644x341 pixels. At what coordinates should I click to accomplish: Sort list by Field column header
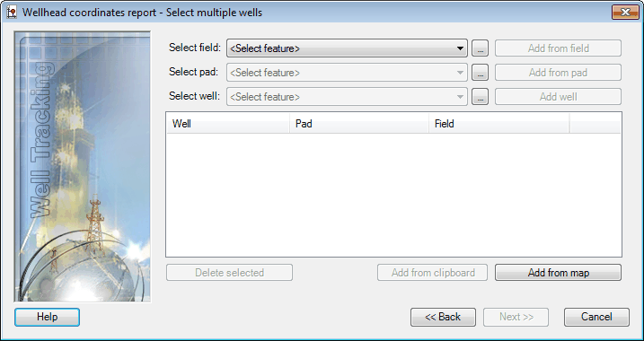pyautogui.click(x=499, y=124)
